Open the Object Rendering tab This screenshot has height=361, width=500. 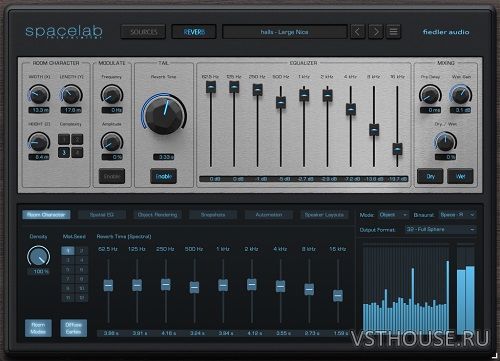pos(157,215)
